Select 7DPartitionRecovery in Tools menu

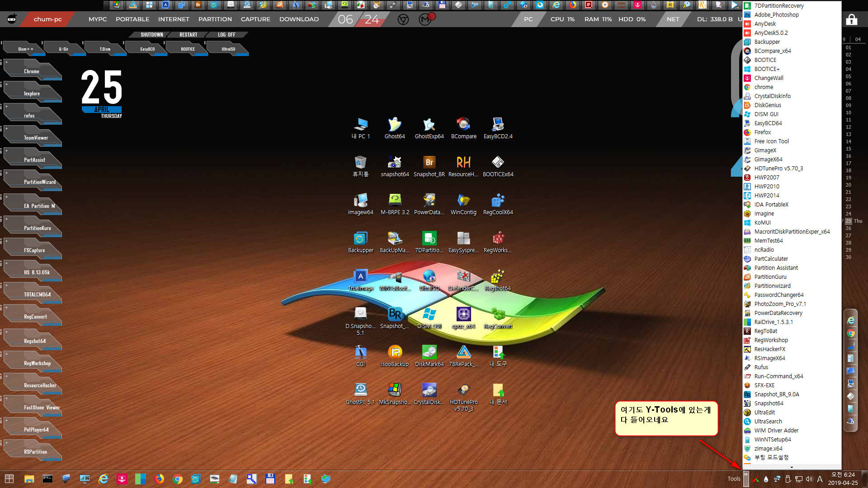(x=792, y=6)
